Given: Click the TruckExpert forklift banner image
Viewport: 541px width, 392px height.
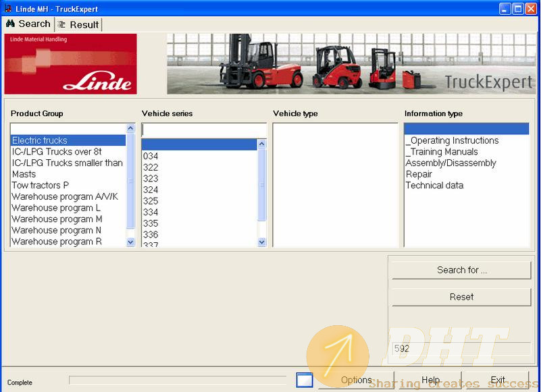Looking at the screenshot, I should (x=351, y=64).
